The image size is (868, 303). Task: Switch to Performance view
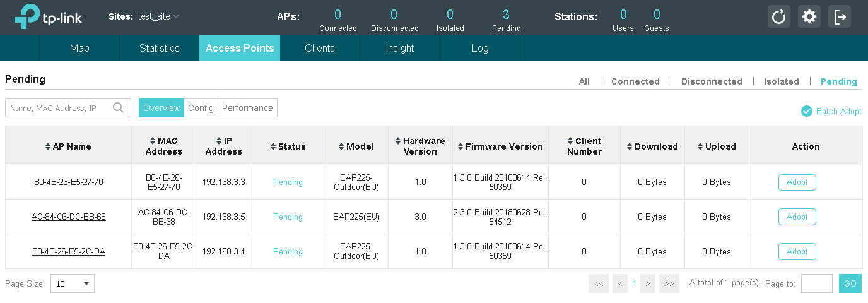click(x=247, y=108)
